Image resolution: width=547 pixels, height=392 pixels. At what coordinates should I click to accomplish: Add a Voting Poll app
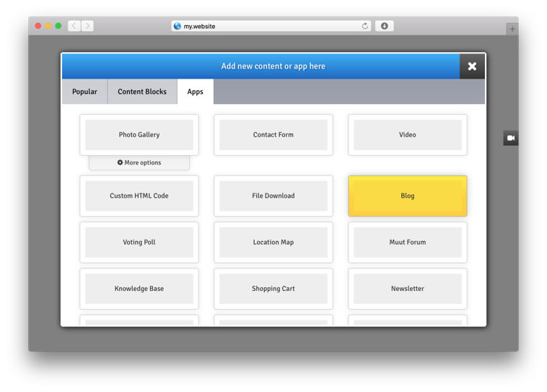pos(139,243)
